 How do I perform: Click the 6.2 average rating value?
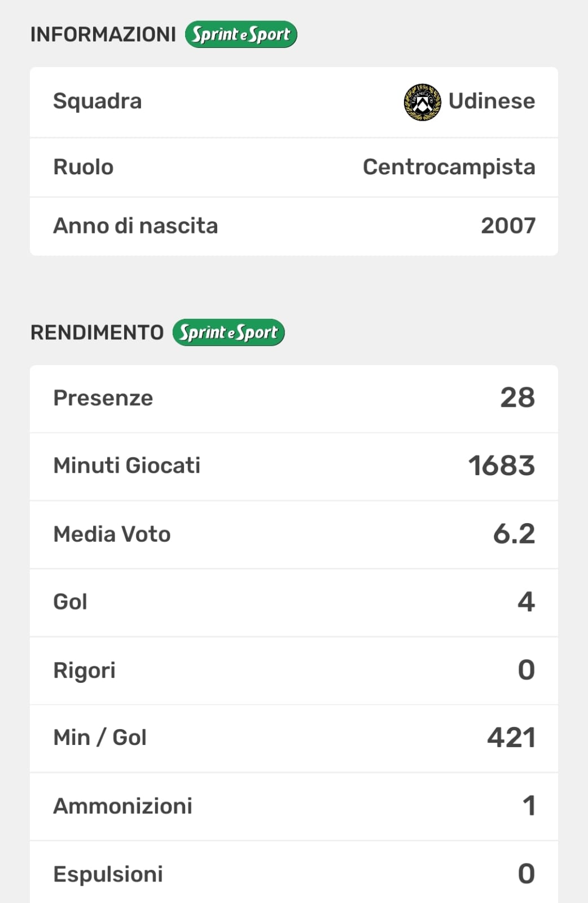(x=514, y=534)
